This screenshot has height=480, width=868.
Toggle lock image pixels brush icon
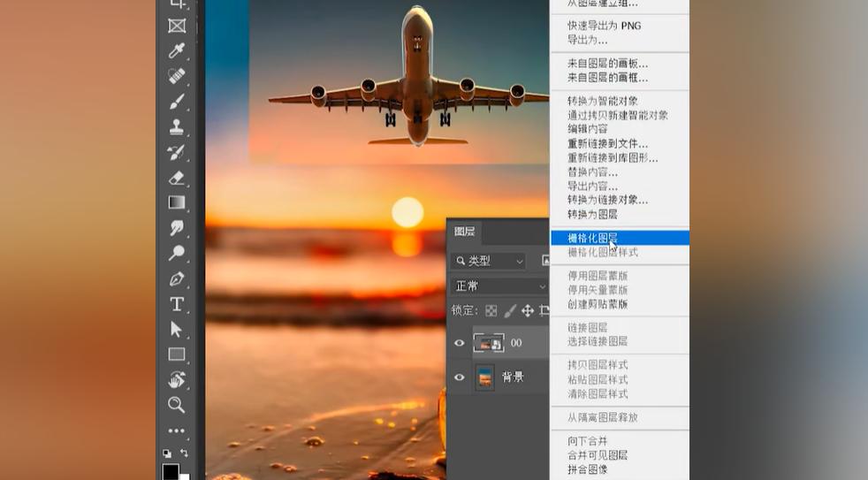tap(510, 311)
